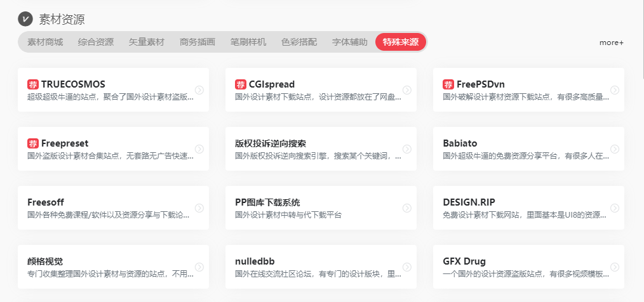Click the arrow icon on 颜格视觉 card
The image size is (644, 302).
click(x=199, y=267)
